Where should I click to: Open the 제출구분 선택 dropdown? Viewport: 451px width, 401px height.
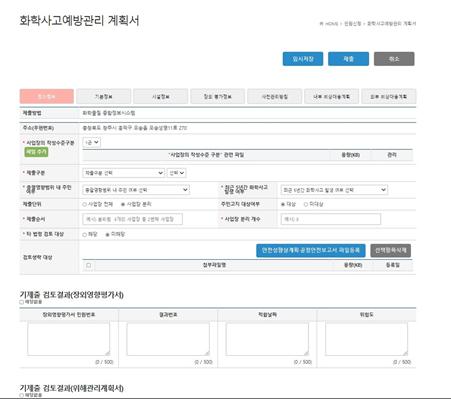coord(124,173)
